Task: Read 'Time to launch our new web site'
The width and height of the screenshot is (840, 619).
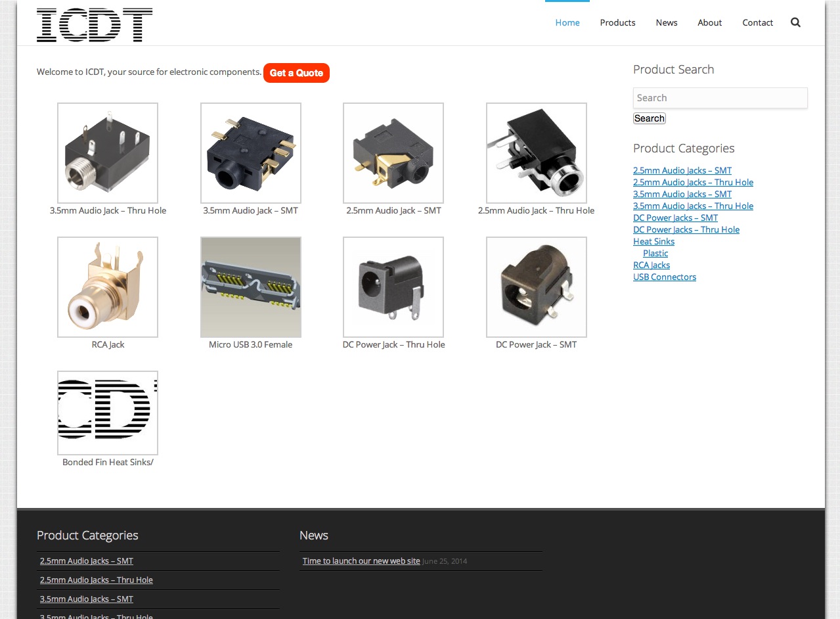Action: coord(361,561)
